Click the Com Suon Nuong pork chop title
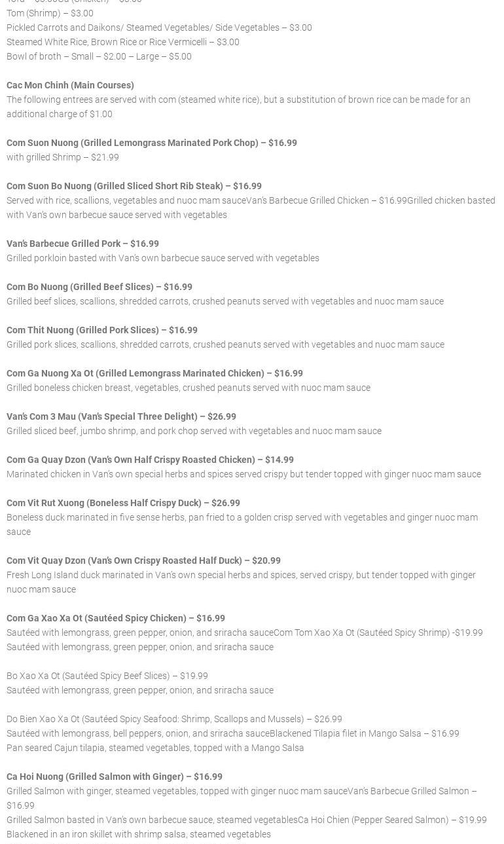Image resolution: width=504 pixels, height=844 pixels. 151,143
